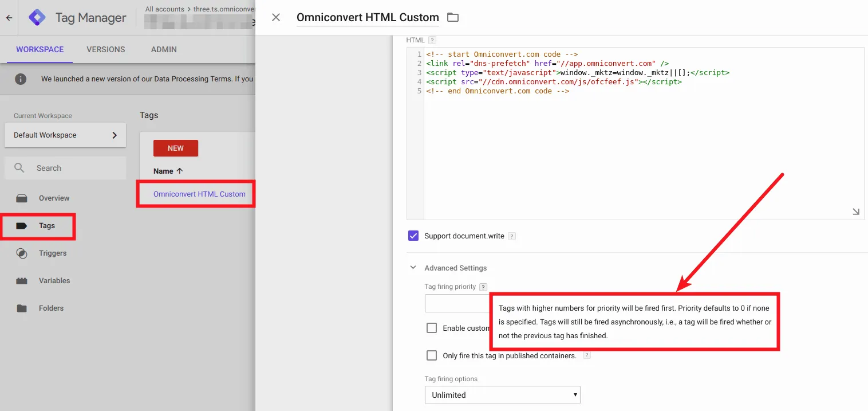
Task: Collapse the Advanced Settings section
Action: click(413, 268)
